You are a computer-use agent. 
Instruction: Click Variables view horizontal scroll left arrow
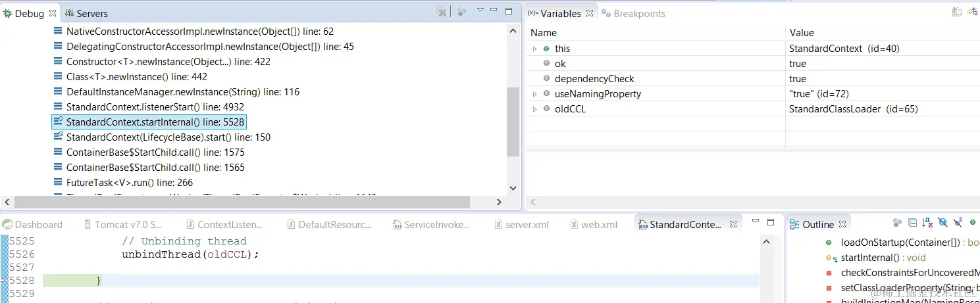532,202
